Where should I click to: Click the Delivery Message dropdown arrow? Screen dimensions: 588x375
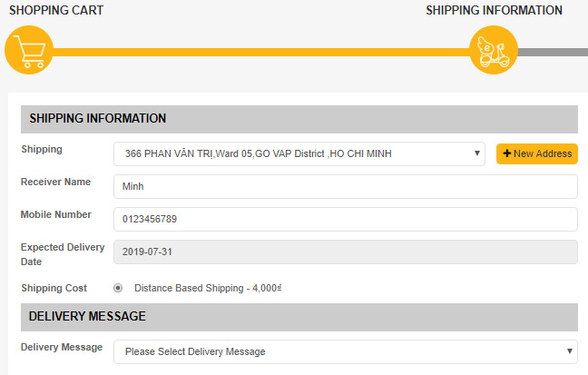point(570,351)
